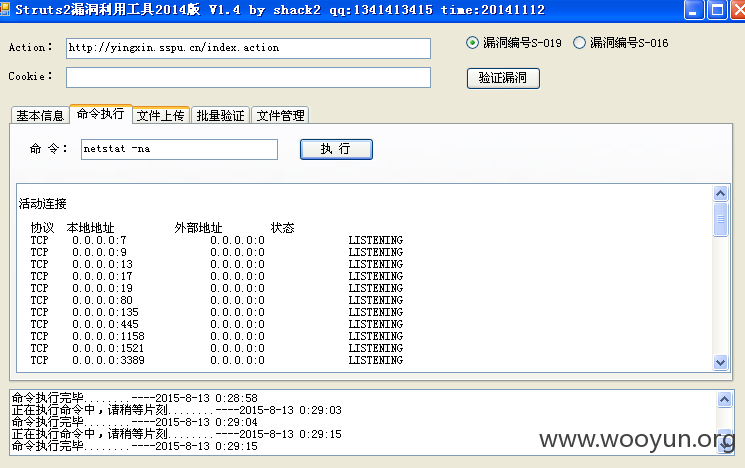745x468 pixels.
Task: Open the 批量验证 tab
Action: 220,115
